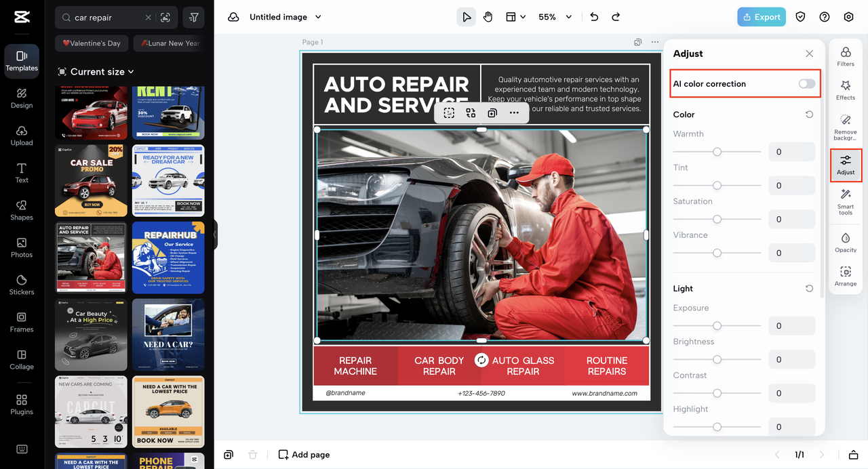Screen dimensions: 868x469
Task: Select the Adjust tab on right toolbar
Action: [x=846, y=166]
